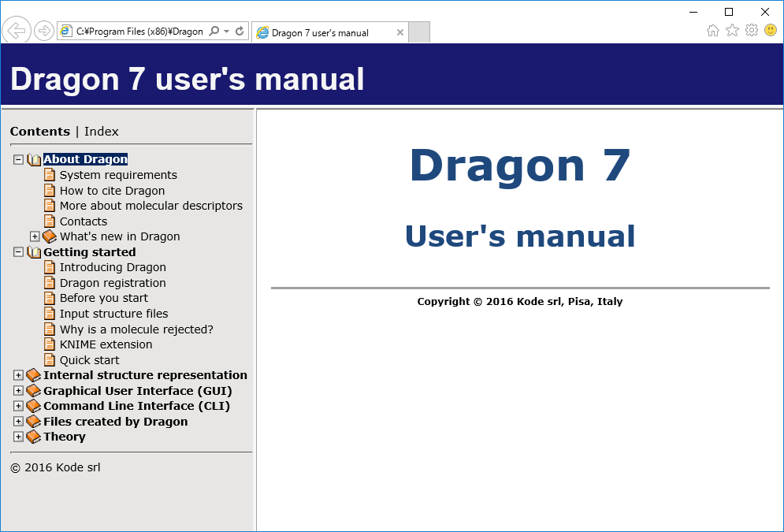Click open book icon beside Getting started
Screen dimensions: 784x532
[x=34, y=252]
